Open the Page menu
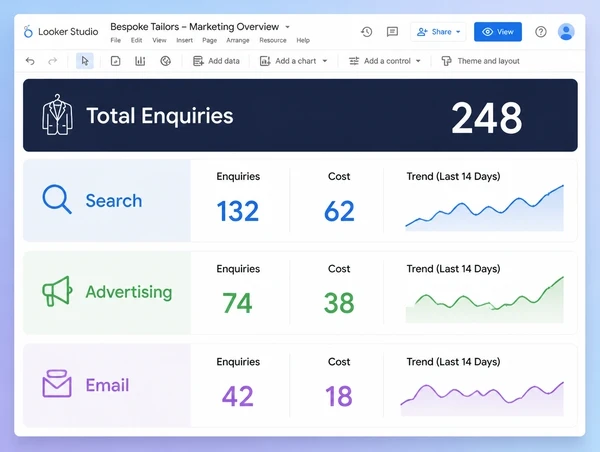 (209, 40)
